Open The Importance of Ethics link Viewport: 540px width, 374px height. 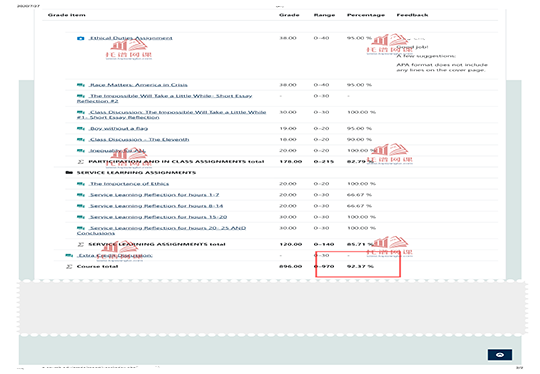(129, 184)
